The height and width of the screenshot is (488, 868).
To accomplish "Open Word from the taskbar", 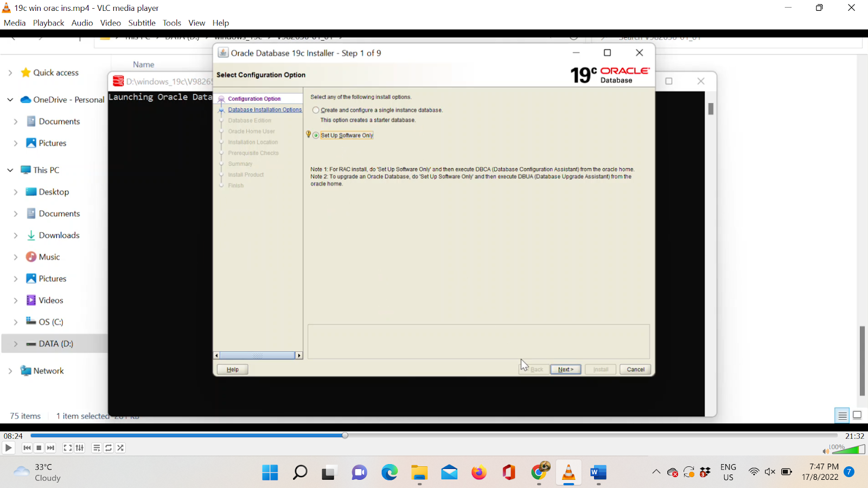I will point(598,473).
